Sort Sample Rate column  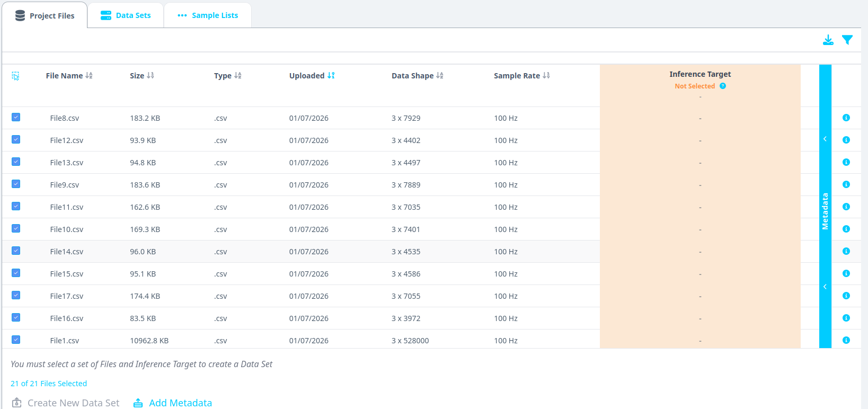[546, 76]
